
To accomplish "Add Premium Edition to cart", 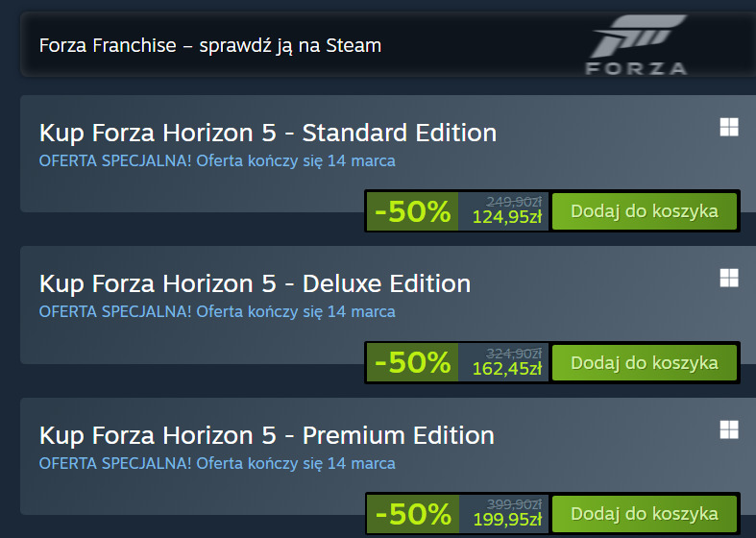I will 644,513.
